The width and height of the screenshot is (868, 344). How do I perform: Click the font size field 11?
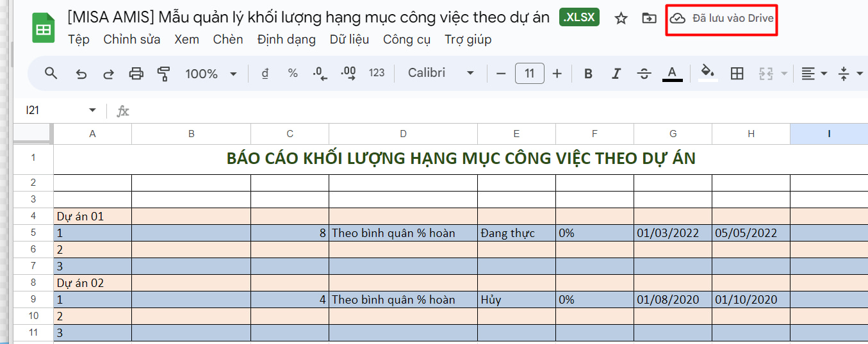click(529, 74)
